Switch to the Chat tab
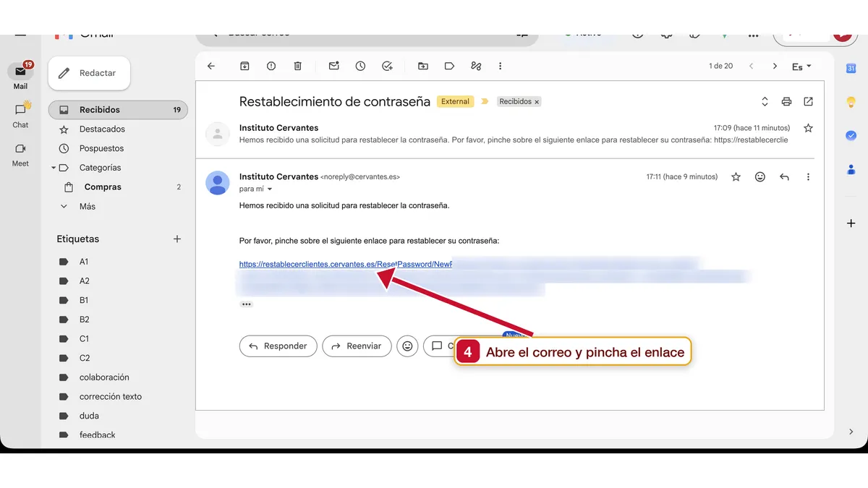Viewport: 868px width, 488px height. tap(20, 115)
